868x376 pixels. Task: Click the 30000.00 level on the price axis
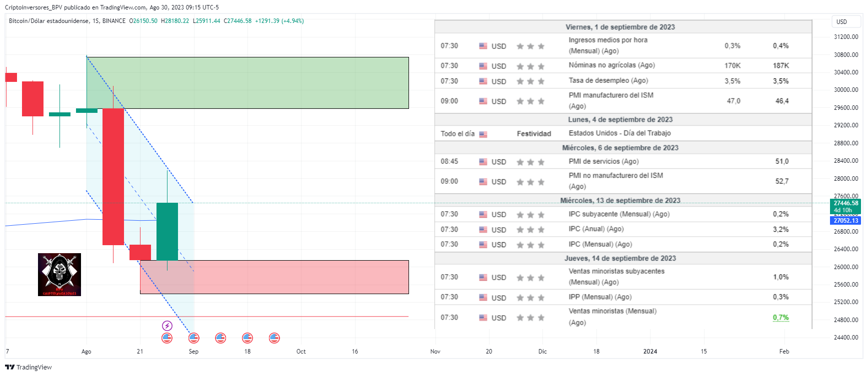845,90
